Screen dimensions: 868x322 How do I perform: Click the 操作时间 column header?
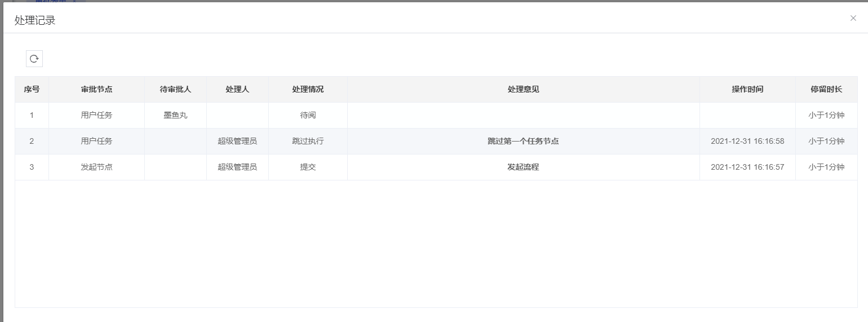747,89
